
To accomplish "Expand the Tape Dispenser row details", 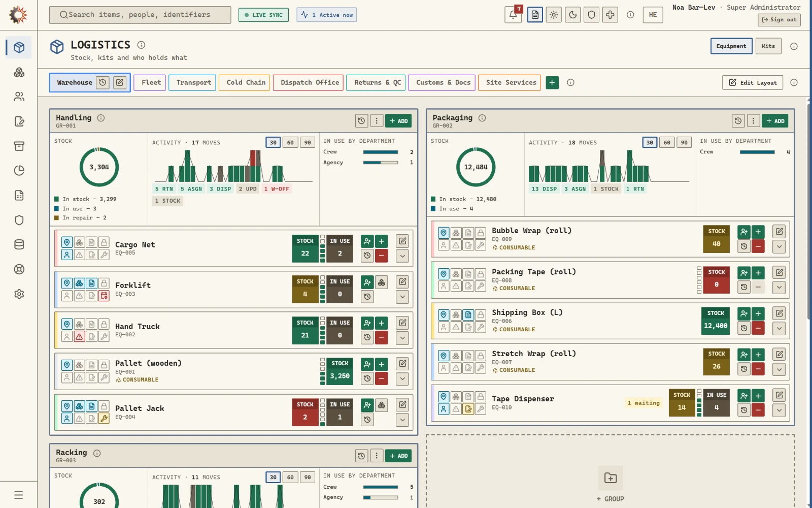I will pos(779,410).
